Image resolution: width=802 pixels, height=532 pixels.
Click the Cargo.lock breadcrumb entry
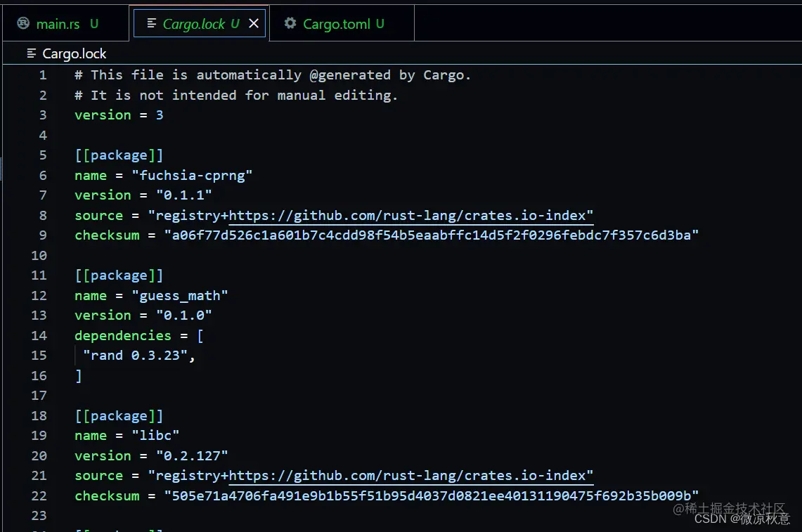coord(75,53)
